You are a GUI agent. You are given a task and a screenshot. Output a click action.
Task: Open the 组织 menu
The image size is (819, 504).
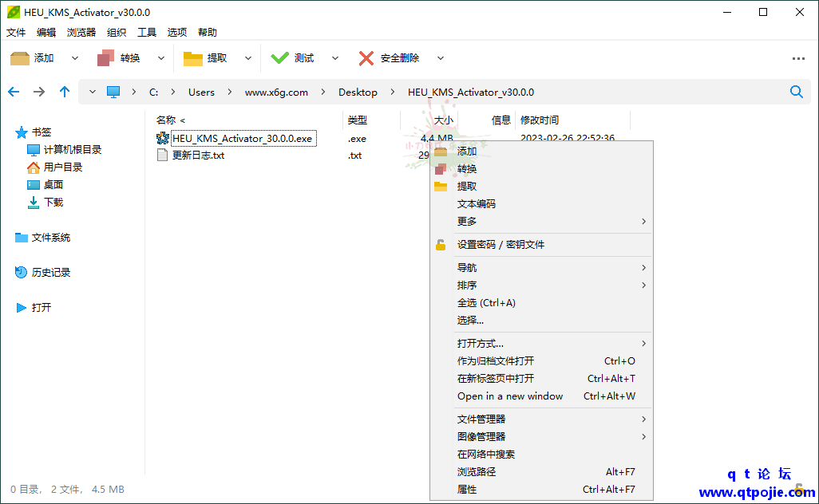(117, 33)
